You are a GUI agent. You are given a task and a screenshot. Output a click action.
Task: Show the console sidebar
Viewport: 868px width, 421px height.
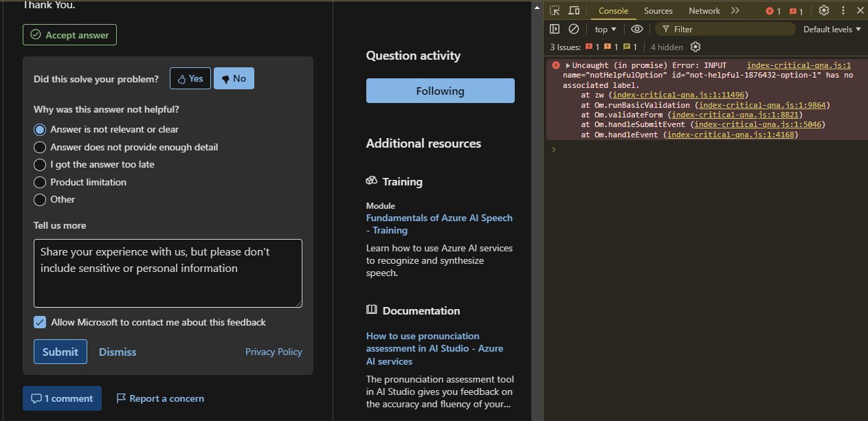(555, 29)
